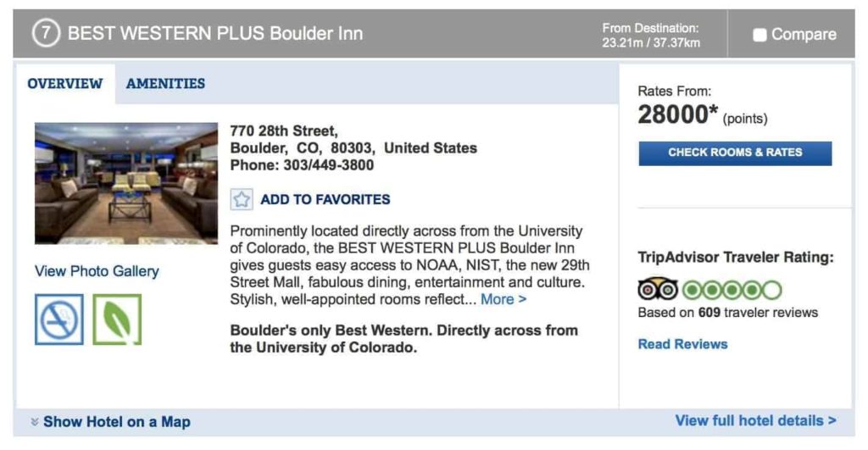
Task: Click the TripAdvisor rating circles
Action: (x=732, y=290)
